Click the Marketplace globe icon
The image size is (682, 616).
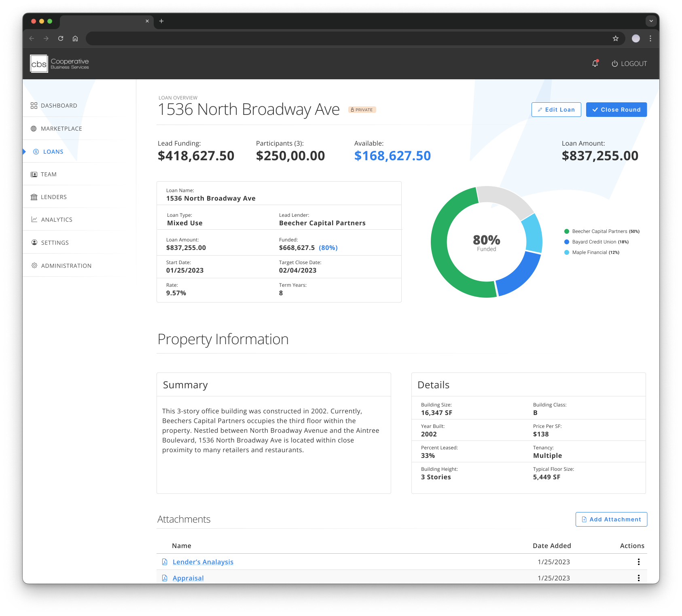click(x=34, y=129)
